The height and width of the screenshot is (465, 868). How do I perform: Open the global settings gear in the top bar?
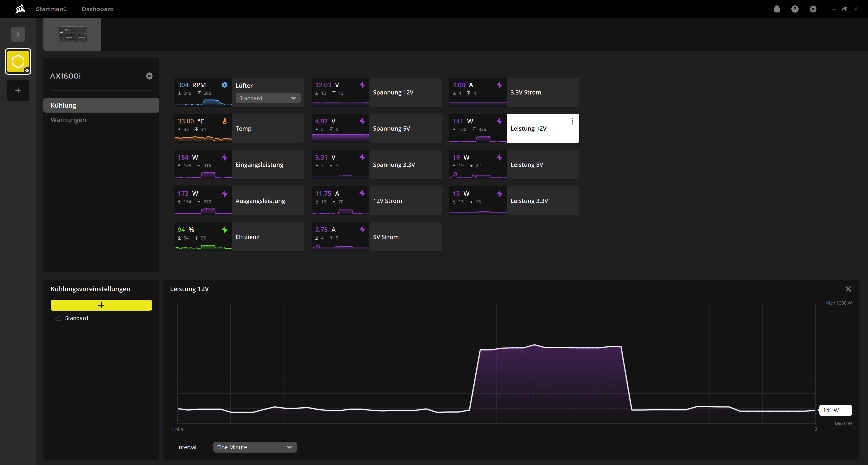tap(813, 9)
